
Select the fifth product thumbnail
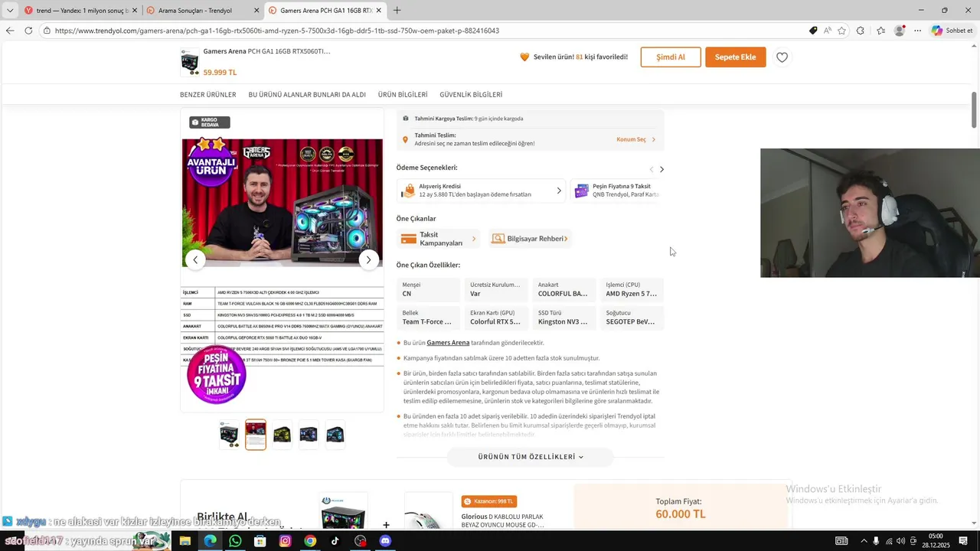click(335, 435)
